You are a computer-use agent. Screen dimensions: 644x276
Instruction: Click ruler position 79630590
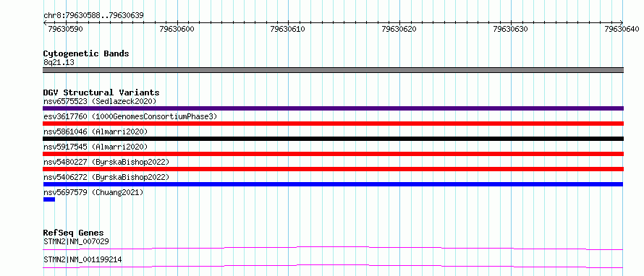click(66, 29)
